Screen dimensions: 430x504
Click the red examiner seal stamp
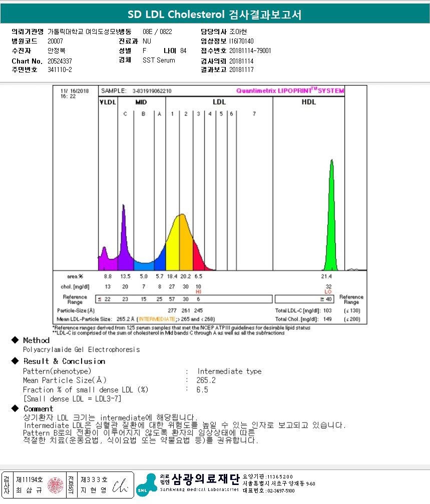click(56, 485)
